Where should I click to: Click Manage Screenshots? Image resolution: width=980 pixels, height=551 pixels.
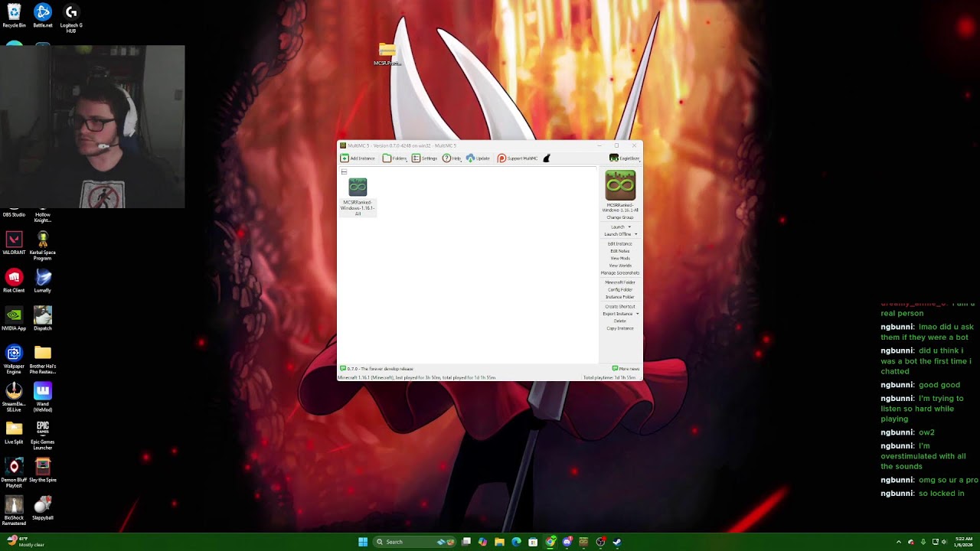(x=620, y=273)
